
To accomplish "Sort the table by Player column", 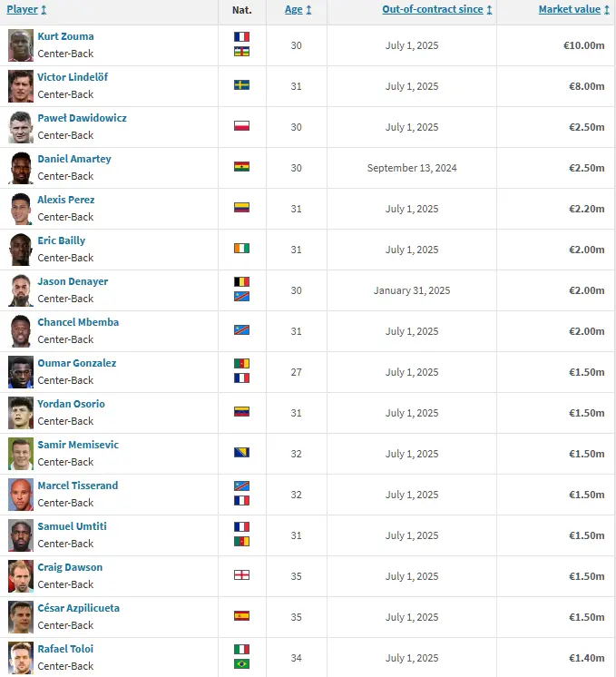I will pos(23,9).
